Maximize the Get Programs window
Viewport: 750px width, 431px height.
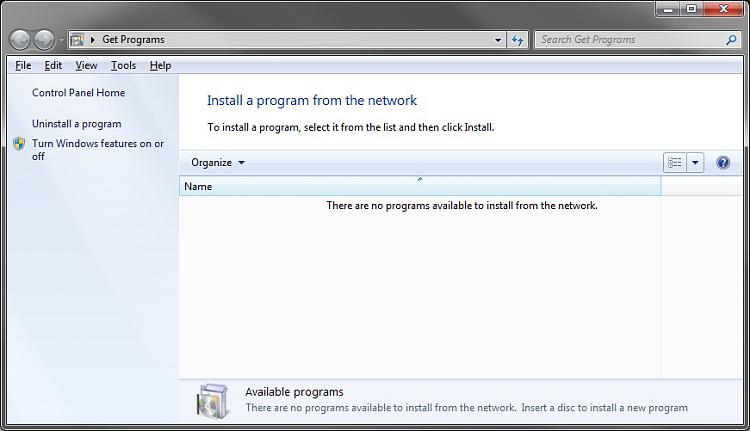691,9
